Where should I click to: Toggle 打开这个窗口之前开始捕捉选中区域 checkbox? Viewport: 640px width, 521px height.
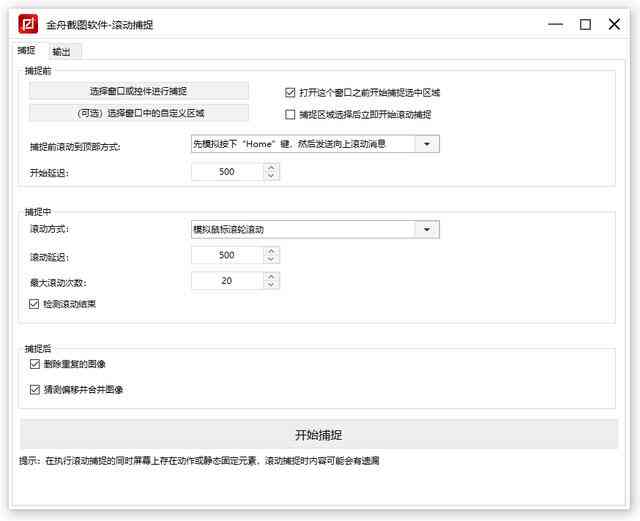pyautogui.click(x=290, y=93)
